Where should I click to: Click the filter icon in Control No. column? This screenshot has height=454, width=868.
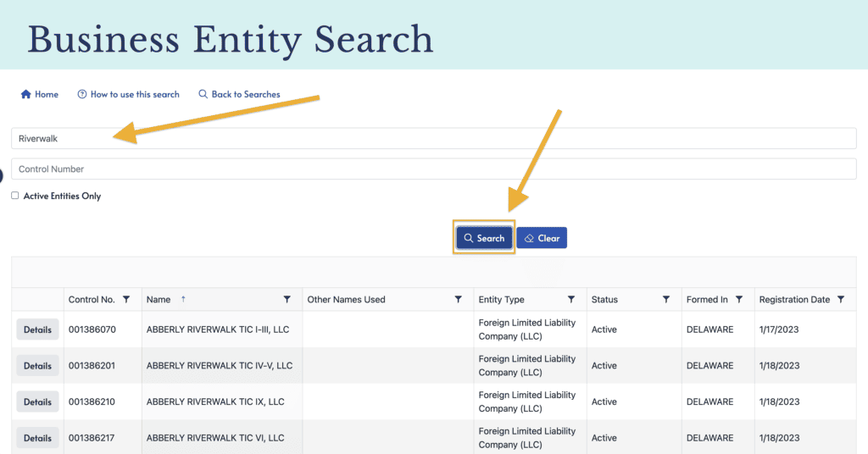point(126,300)
